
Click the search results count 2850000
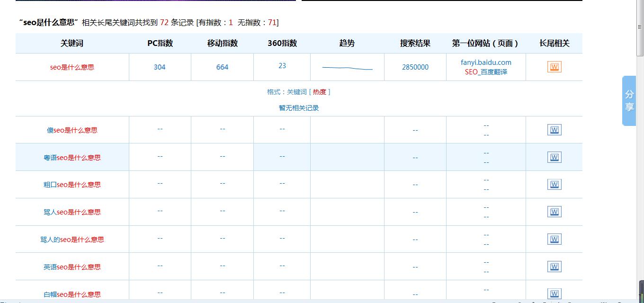pos(415,67)
